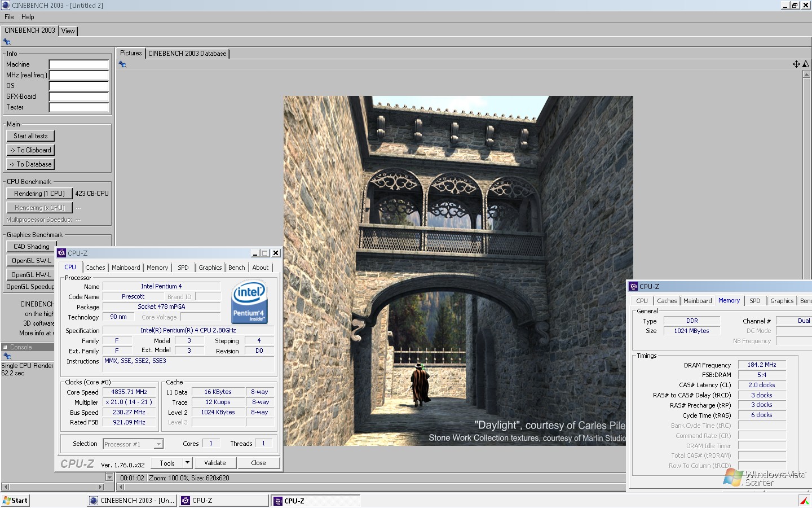Select the CINEBENCH 2003 main tab
The width and height of the screenshot is (812, 508).
(x=30, y=30)
